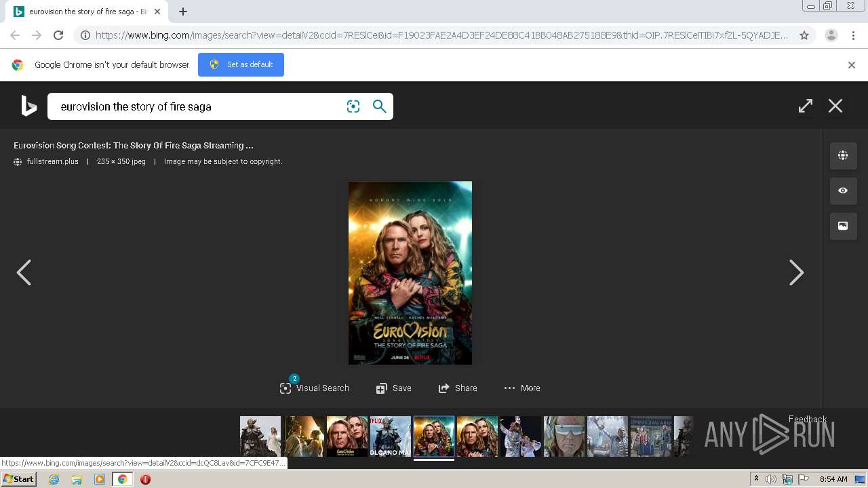
Task: Select the Eurovision close-up poster thumbnail
Action: coord(347,436)
